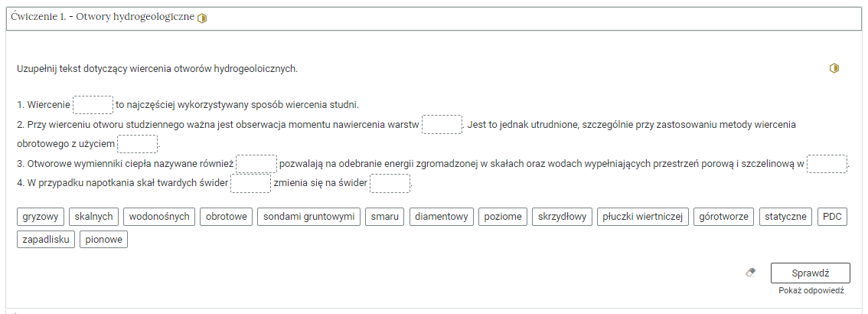Pick the 'skalnych' word tile
This screenshot has width=868, height=314.
[93, 217]
